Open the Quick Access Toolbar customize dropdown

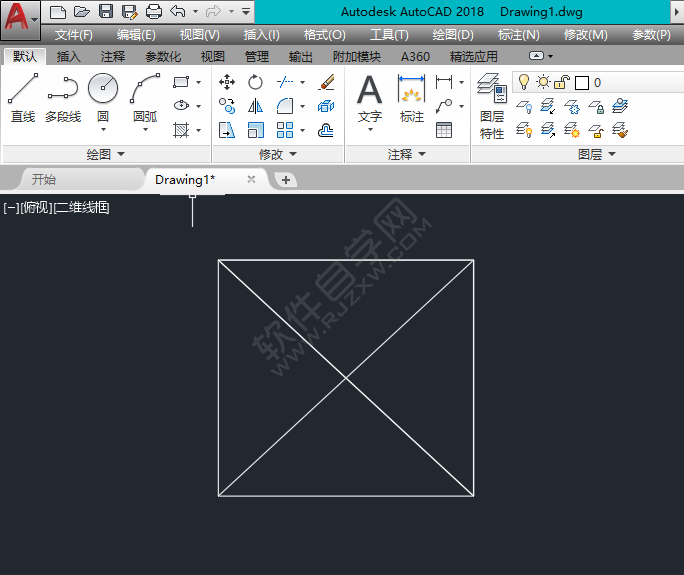coord(246,12)
